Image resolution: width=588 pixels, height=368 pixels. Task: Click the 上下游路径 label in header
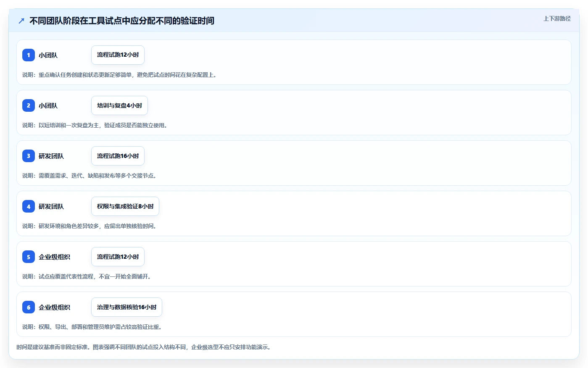coord(557,18)
